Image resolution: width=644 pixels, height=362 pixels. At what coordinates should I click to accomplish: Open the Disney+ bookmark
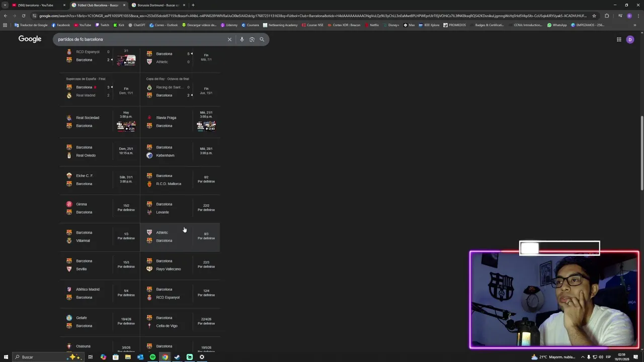[391, 25]
